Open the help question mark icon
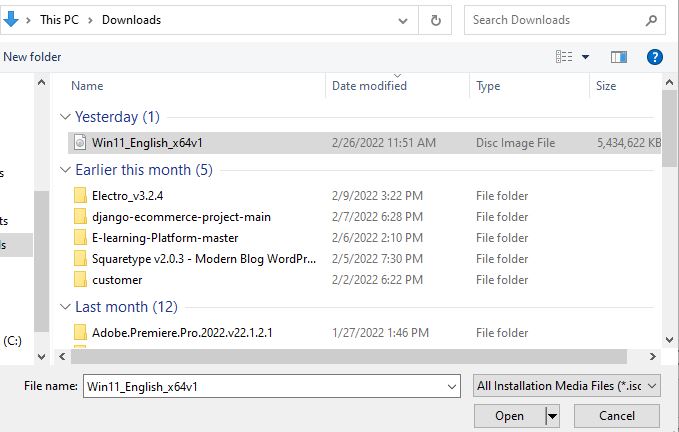The height and width of the screenshot is (432, 679). (x=654, y=57)
